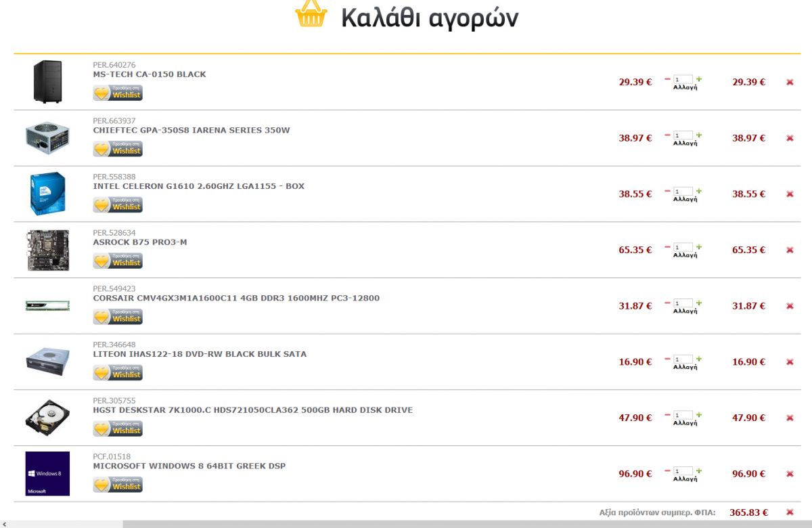
Task: Increase quantity of CHIEFTEC GPA-350S8 with plus
Action: pyautogui.click(x=699, y=135)
